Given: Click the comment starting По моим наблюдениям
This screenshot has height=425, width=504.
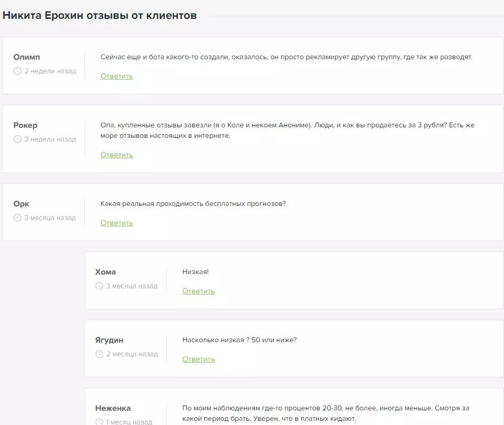Looking at the screenshot, I should point(326,413).
